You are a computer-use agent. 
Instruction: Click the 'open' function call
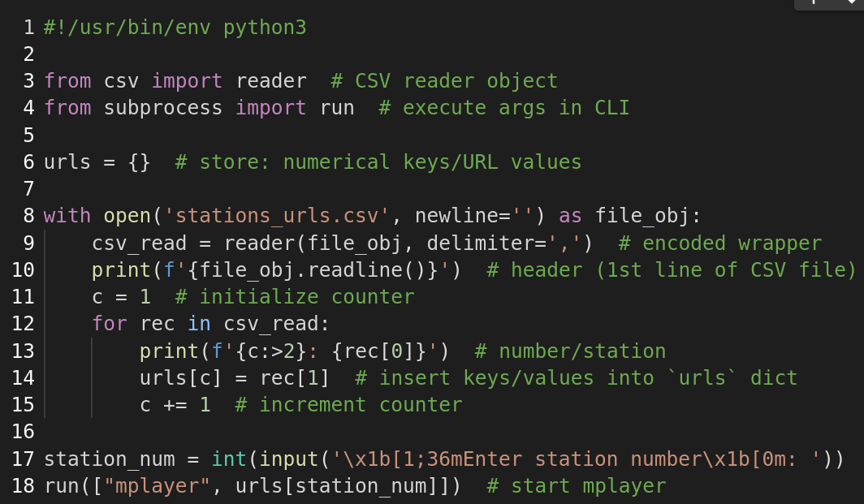tap(127, 216)
